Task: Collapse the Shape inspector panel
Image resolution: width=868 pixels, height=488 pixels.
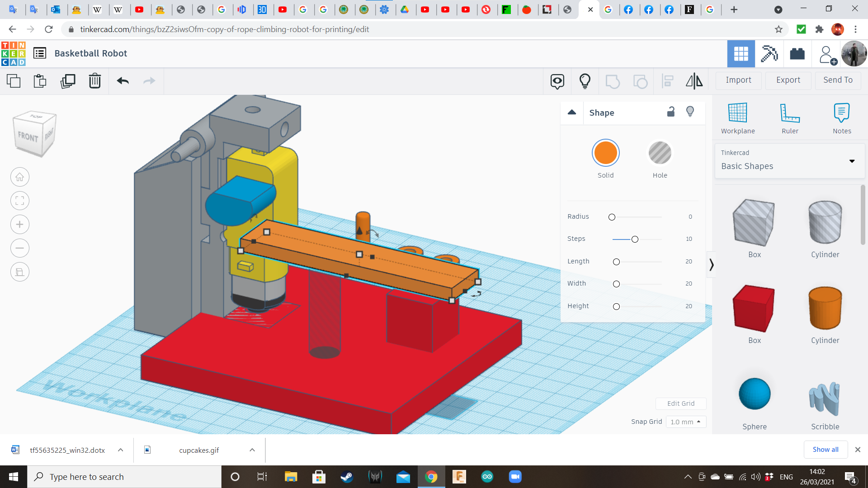Action: [572, 113]
